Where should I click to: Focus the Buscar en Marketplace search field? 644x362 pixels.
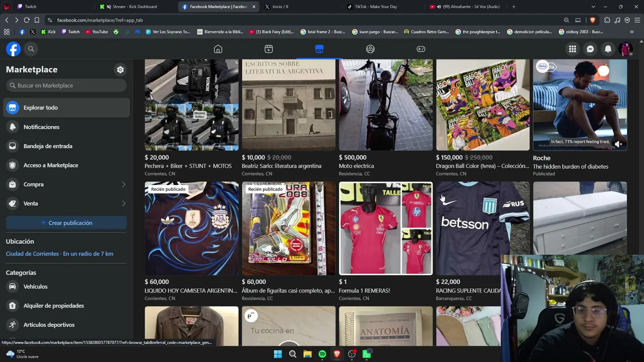[66, 85]
